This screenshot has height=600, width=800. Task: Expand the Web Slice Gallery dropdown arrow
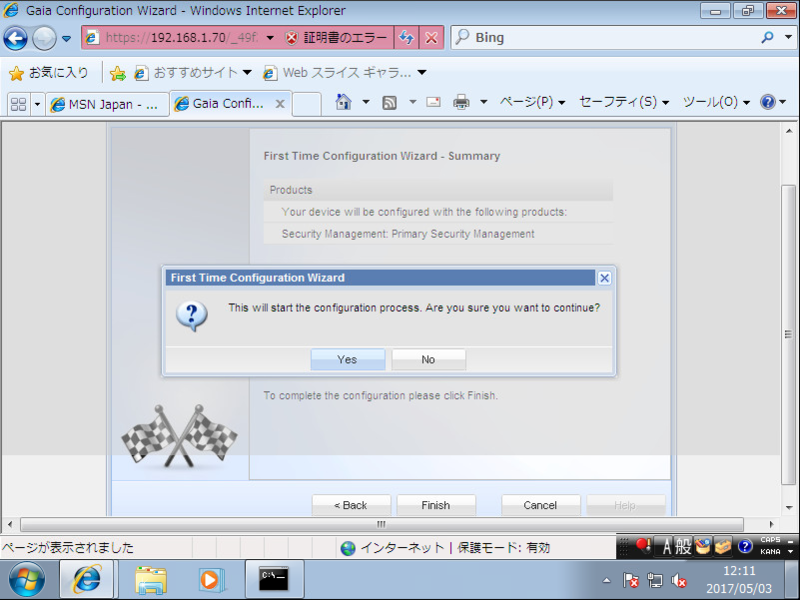pos(422,72)
